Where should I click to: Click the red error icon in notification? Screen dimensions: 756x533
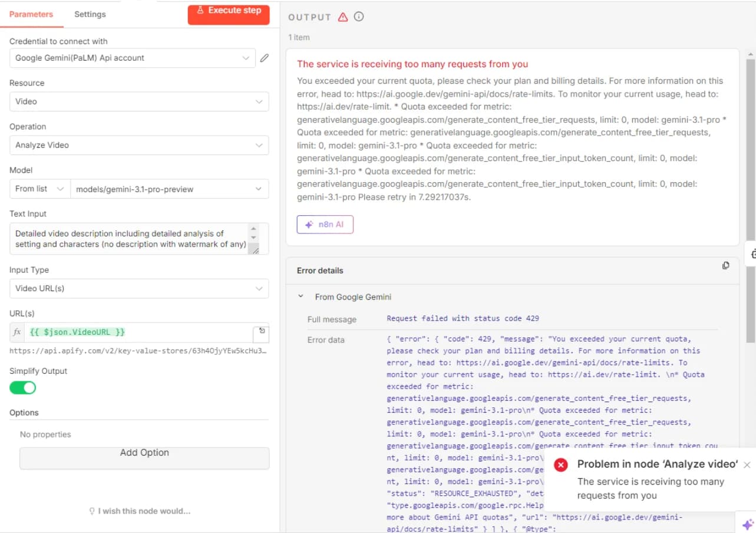pos(561,465)
